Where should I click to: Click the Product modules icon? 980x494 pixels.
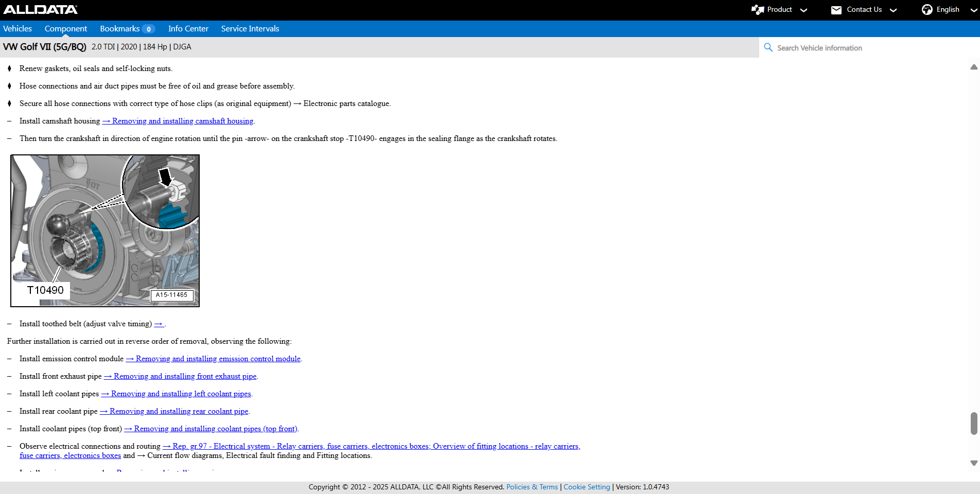click(757, 10)
